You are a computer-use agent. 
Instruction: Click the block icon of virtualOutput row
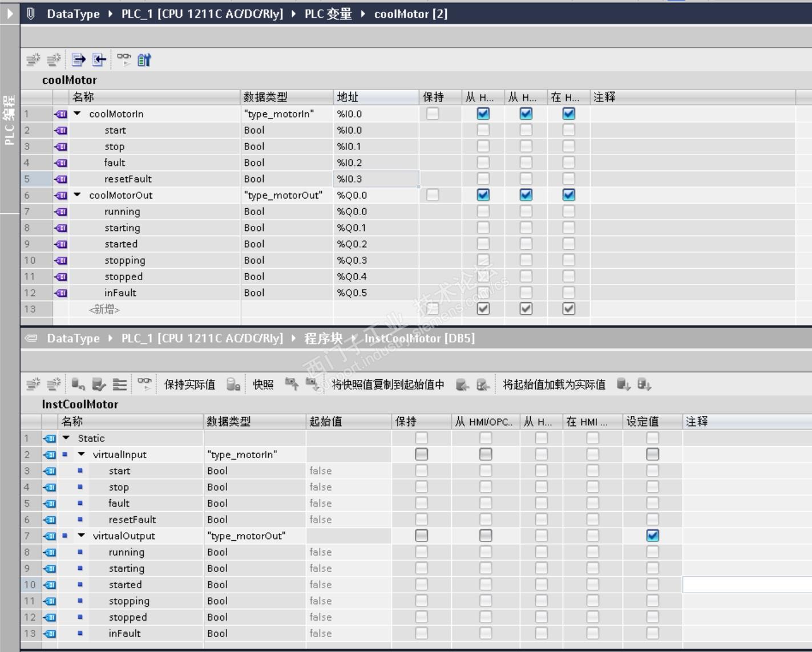(50, 536)
